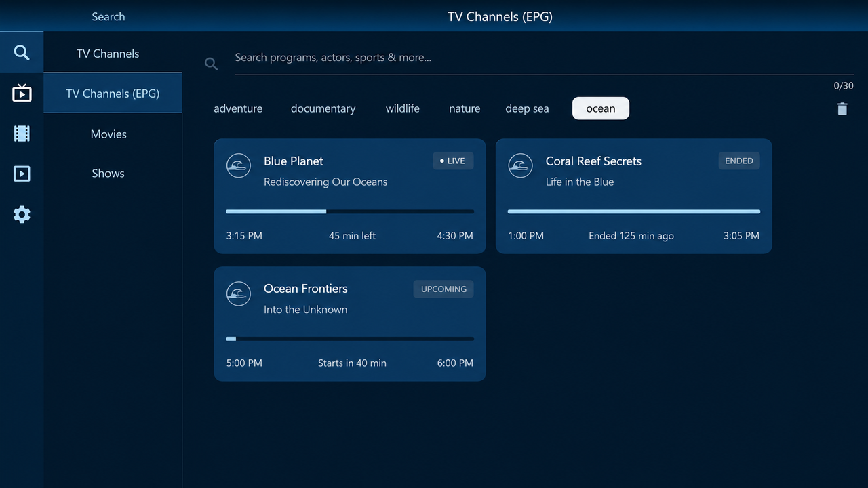Open Settings gear in sidebar

pos(22,215)
